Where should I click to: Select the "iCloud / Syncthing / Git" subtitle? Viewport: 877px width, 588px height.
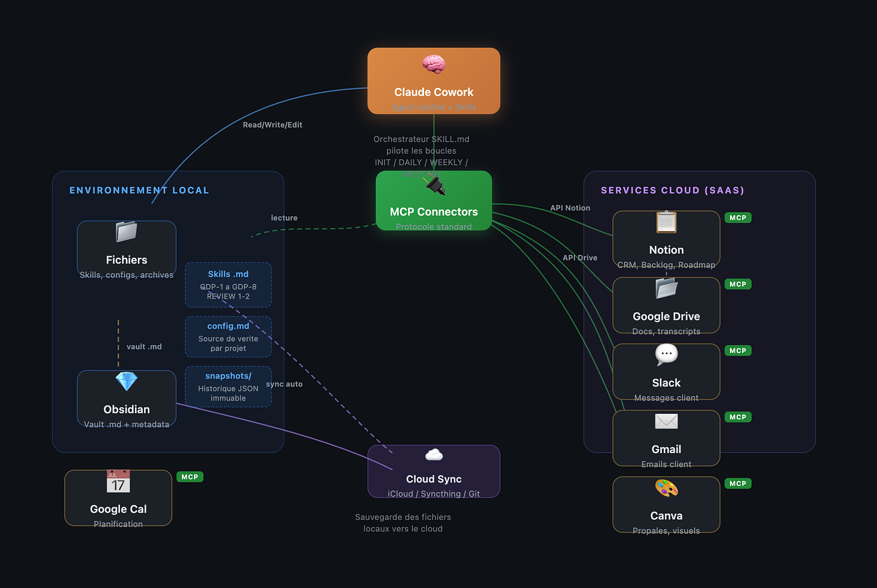(x=434, y=494)
